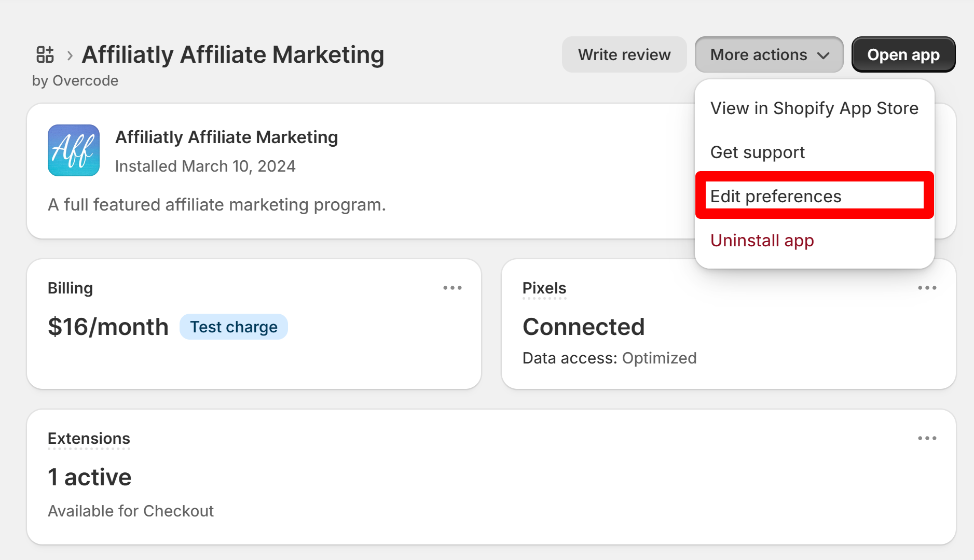Viewport: 974px width, 560px height.
Task: Select Edit preferences menu item
Action: pyautogui.click(x=776, y=197)
